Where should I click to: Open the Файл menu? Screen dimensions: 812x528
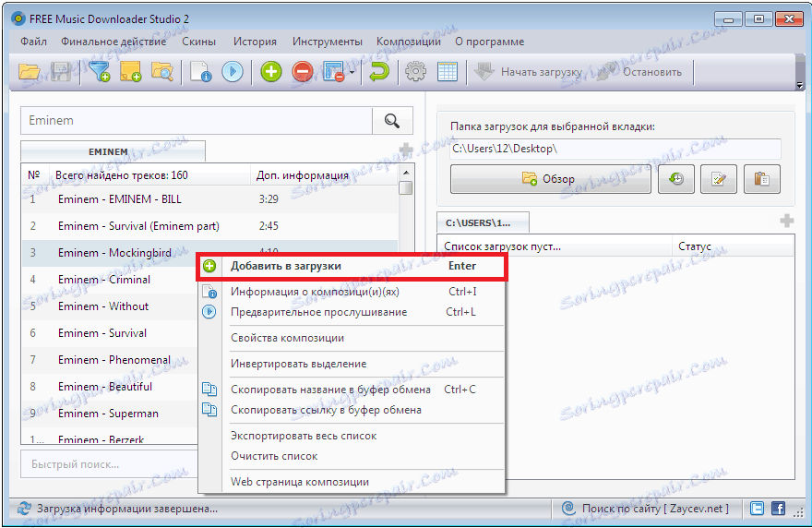pos(33,42)
